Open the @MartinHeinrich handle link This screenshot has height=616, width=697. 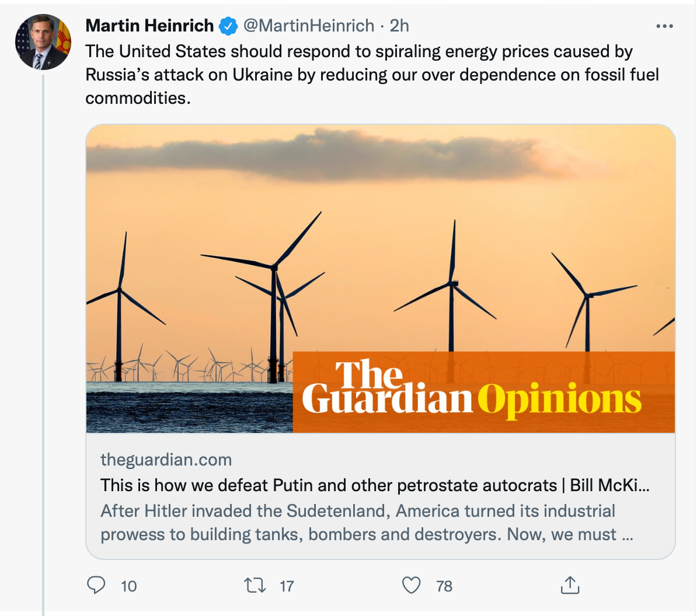[308, 26]
